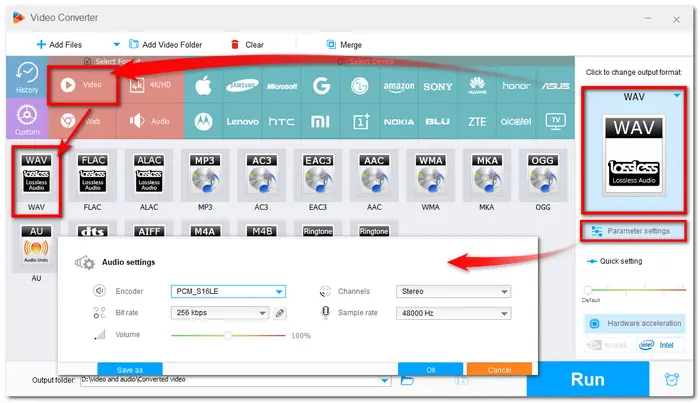Select the 4K/HD format category

[150, 85]
